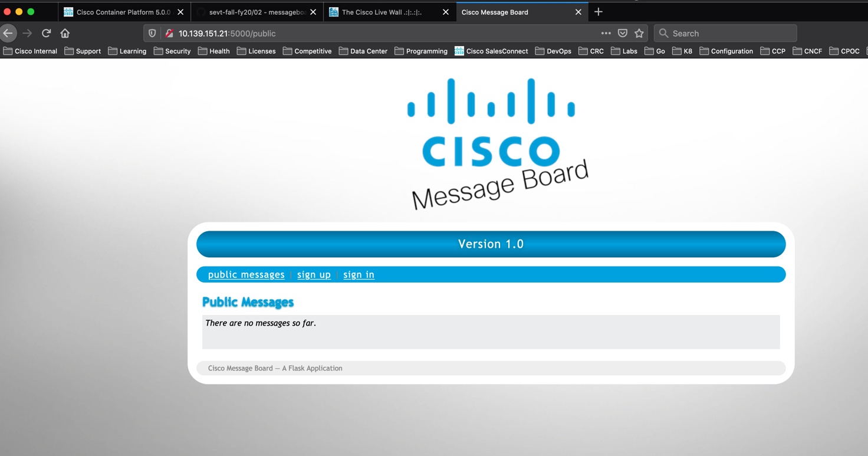Open DevOps bookmarks folder
The height and width of the screenshot is (456, 868).
553,51
